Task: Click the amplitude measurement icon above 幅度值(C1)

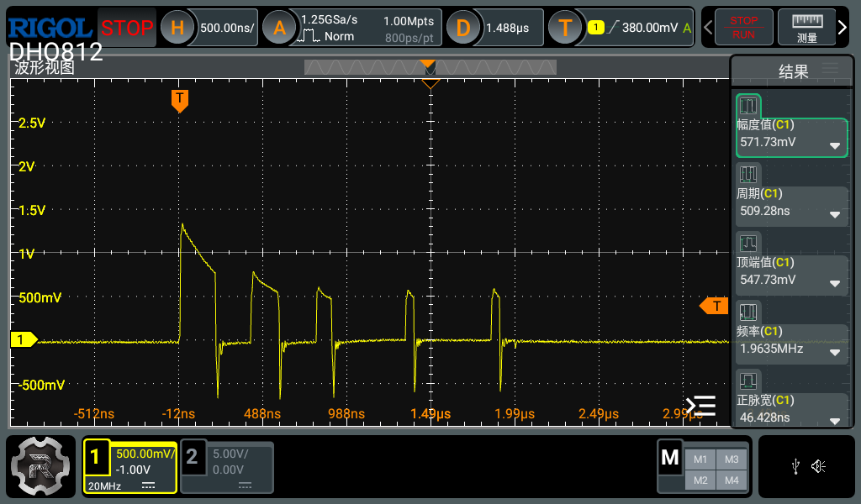Action: [x=748, y=105]
